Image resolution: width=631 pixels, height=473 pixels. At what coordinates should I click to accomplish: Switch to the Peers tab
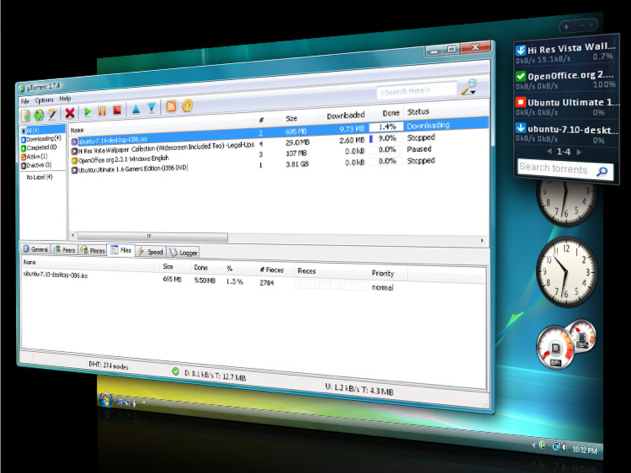64,250
